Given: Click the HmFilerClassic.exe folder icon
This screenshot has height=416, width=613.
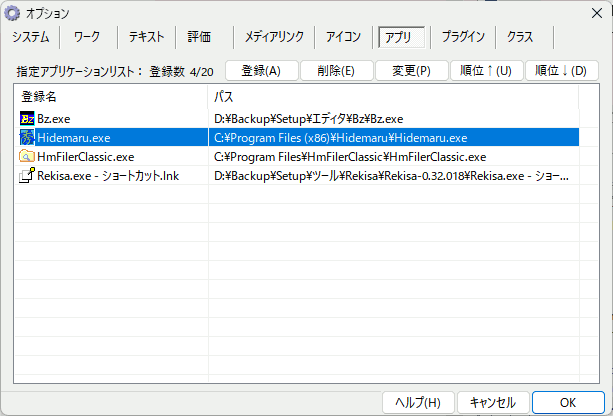Looking at the screenshot, I should click(x=27, y=156).
